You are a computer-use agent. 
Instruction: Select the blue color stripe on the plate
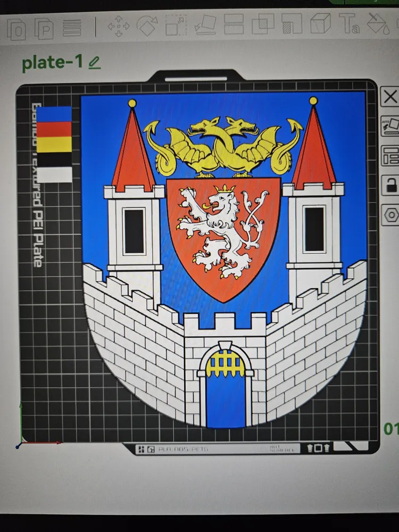[54, 114]
